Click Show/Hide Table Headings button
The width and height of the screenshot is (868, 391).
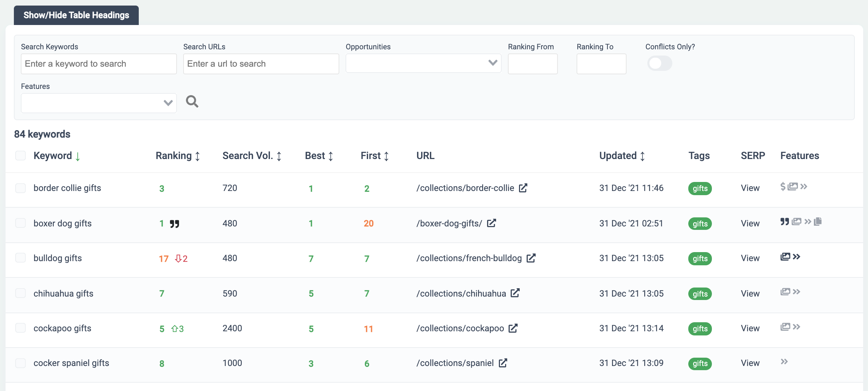[76, 15]
